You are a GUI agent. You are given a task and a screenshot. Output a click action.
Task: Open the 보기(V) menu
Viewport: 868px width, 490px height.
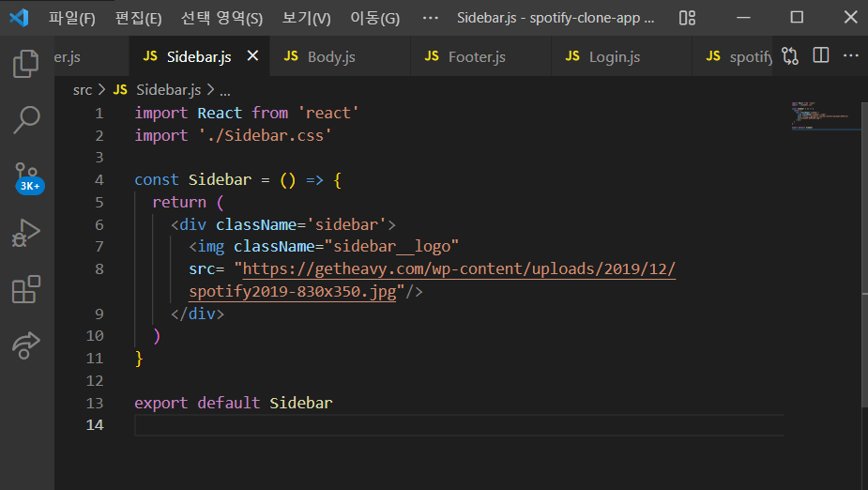tap(306, 18)
